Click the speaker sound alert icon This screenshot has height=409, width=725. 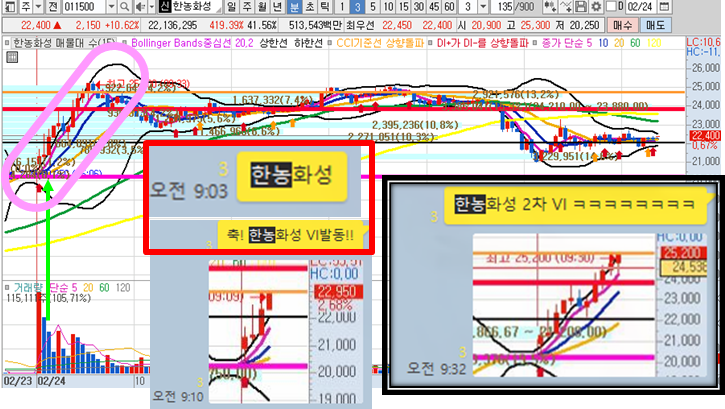coord(140,6)
